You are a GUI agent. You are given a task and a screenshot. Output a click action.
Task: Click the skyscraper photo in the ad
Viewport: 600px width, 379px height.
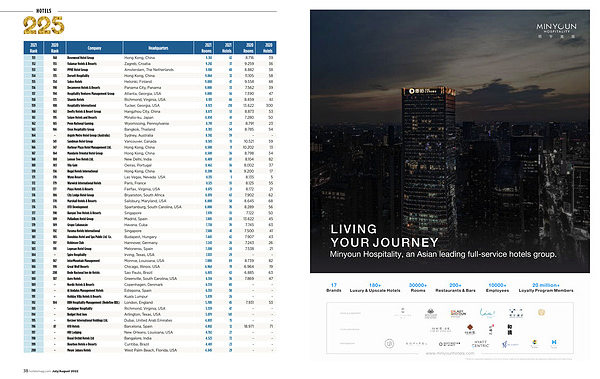pyautogui.click(x=450, y=141)
